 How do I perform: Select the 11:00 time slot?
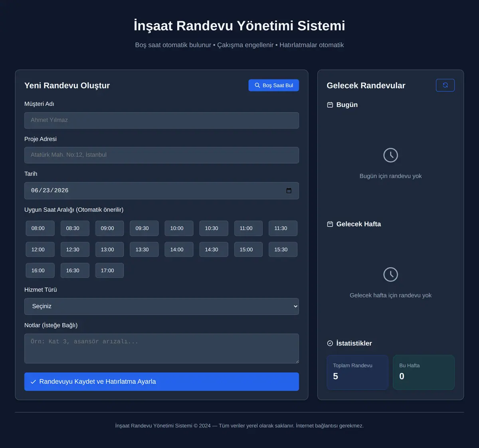[x=248, y=228]
